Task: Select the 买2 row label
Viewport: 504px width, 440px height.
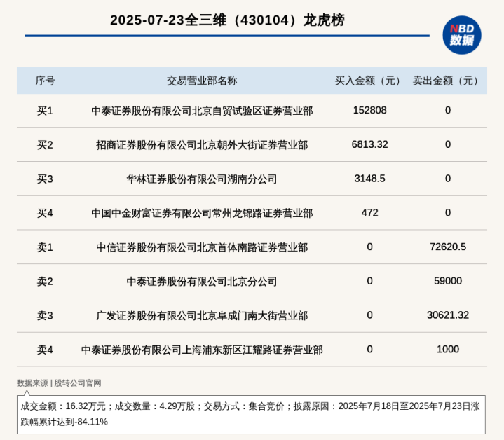Action: (45, 145)
